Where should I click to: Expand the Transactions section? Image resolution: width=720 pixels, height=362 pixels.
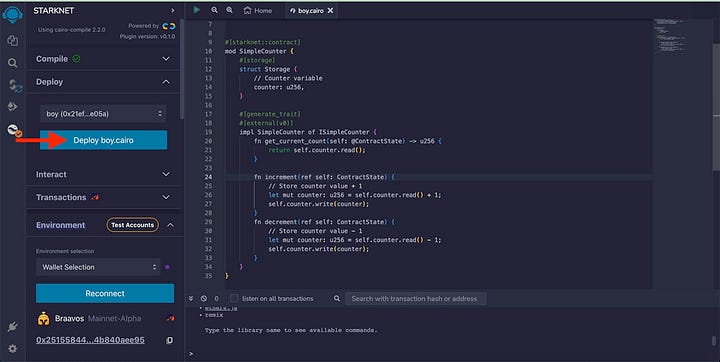tap(166, 197)
